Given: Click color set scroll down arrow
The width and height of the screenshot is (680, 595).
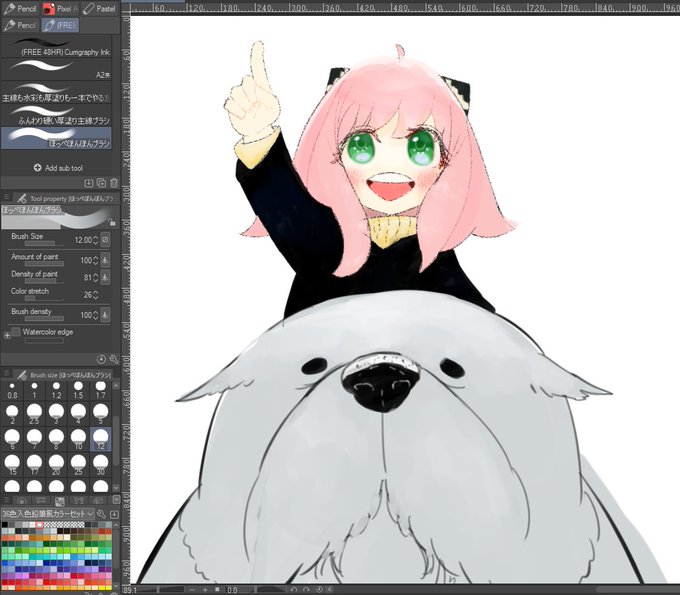Looking at the screenshot, I should [116, 586].
